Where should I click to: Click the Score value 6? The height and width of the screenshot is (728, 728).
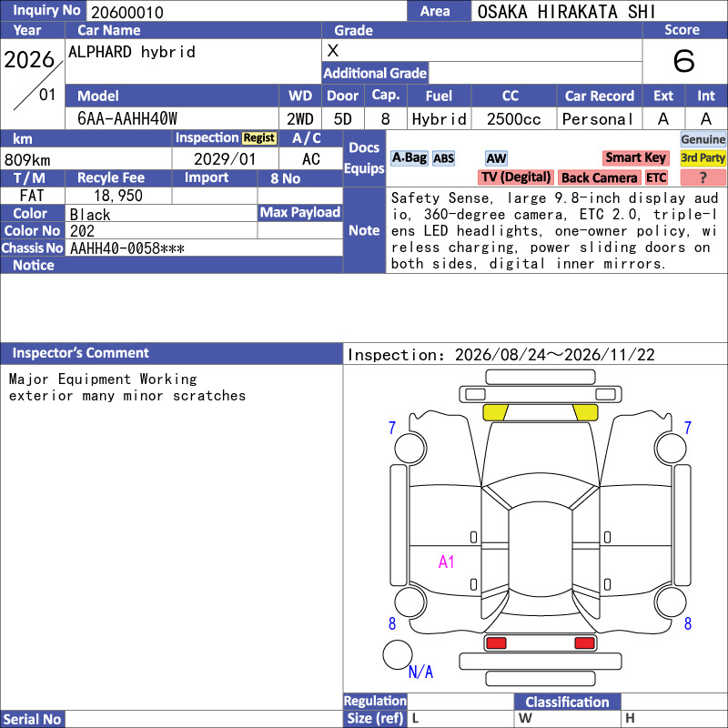[683, 61]
